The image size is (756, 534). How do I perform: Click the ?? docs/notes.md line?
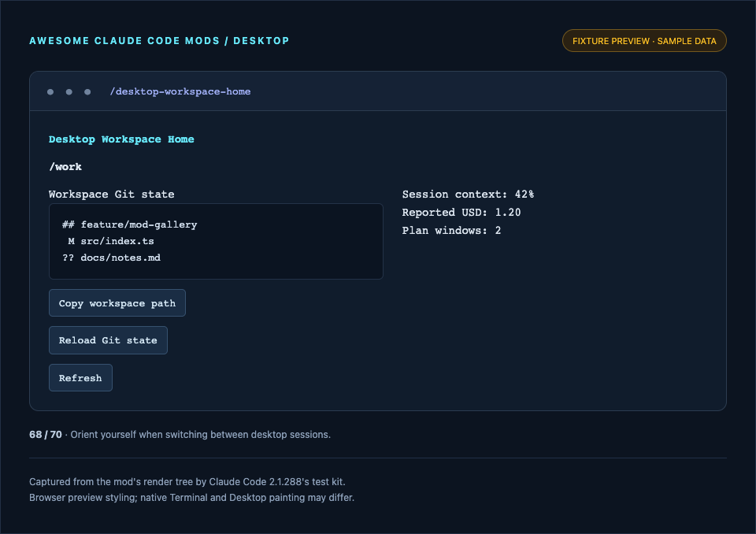(x=111, y=258)
